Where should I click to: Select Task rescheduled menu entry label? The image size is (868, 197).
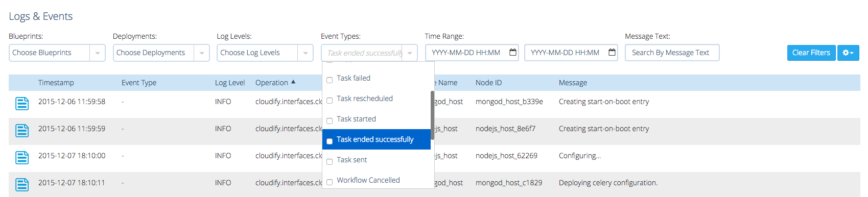point(365,98)
